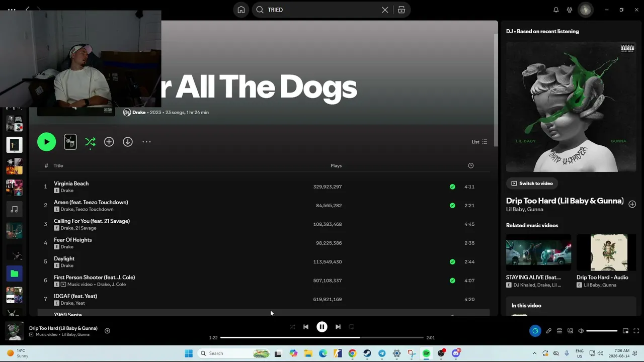
Task: Adjust the Spotify volume slider
Action: [x=602, y=331]
